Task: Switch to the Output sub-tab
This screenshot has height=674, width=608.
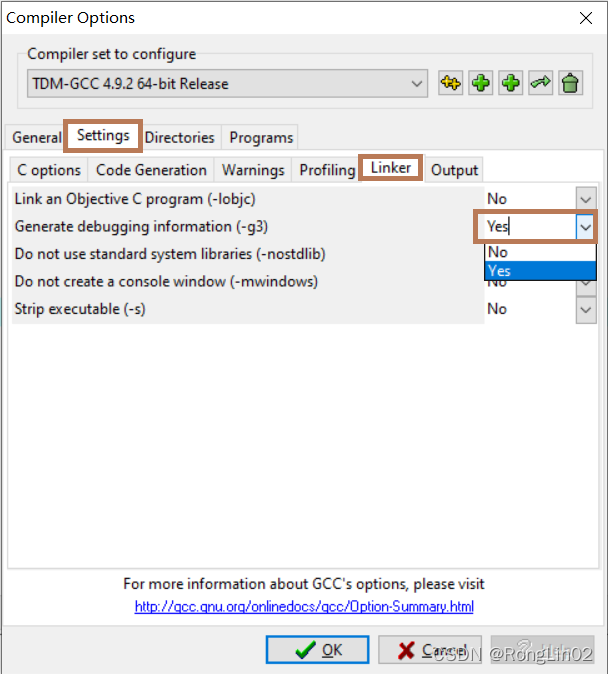Action: coord(454,170)
